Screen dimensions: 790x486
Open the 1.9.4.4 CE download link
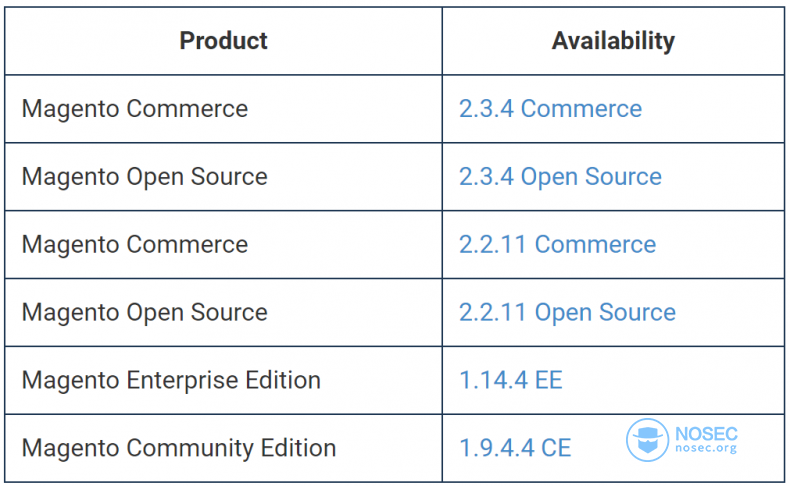click(x=515, y=448)
